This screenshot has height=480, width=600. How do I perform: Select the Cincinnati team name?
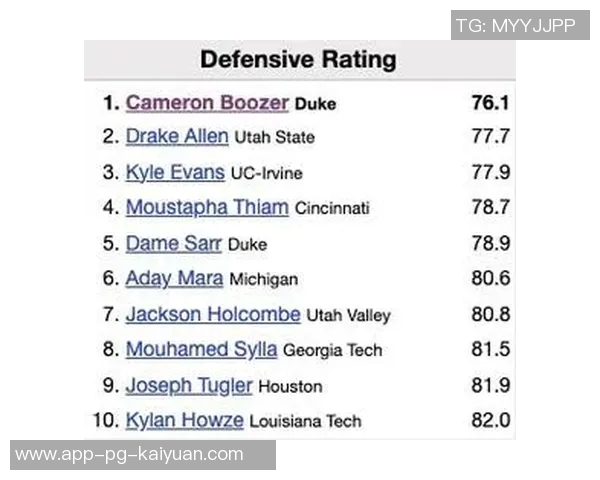[x=332, y=209]
